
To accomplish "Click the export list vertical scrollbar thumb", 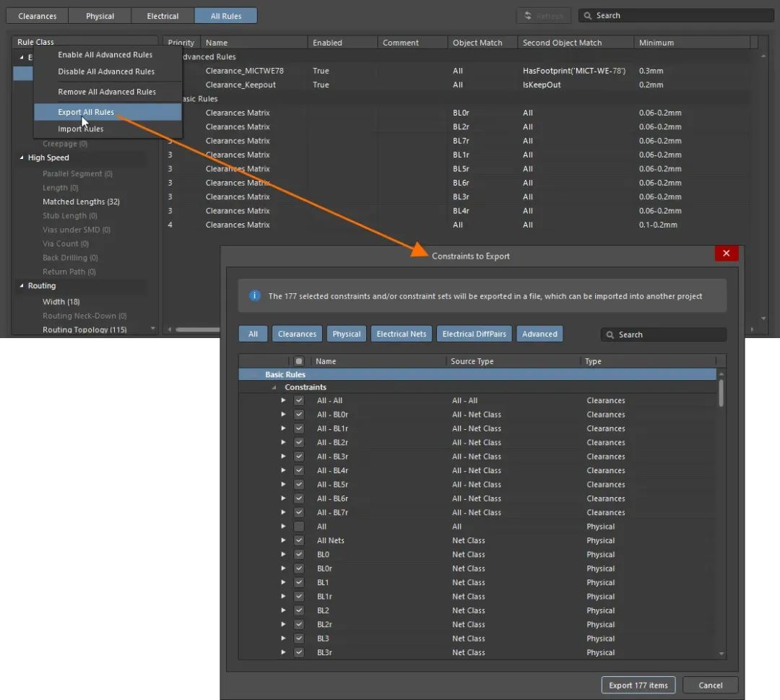I will 721,394.
